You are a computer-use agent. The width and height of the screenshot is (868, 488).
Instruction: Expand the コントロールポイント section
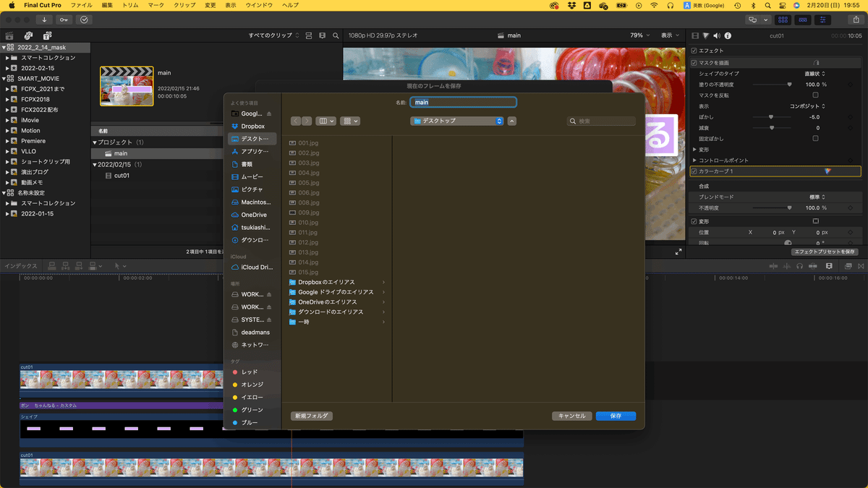pyautogui.click(x=695, y=160)
